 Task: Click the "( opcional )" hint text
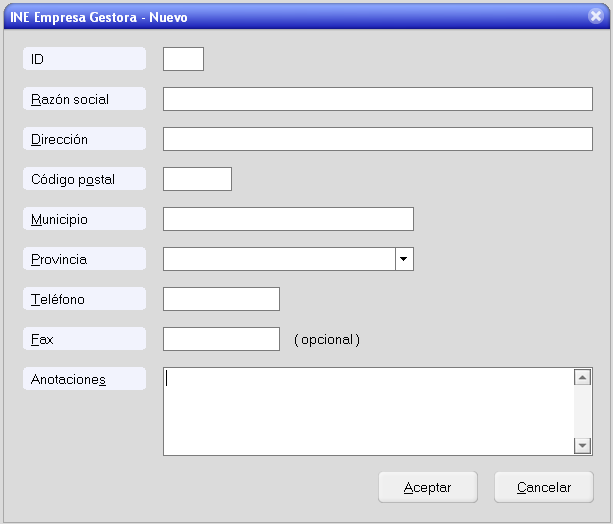click(327, 339)
